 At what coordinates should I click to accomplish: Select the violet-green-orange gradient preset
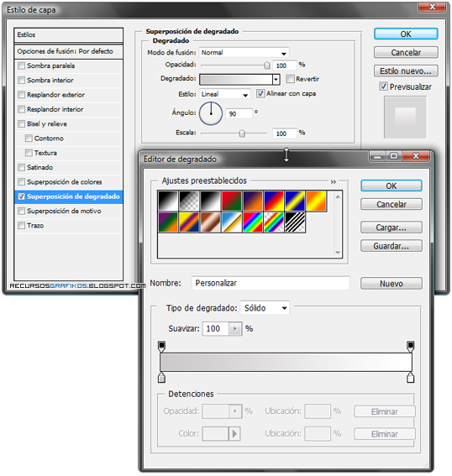coord(168,222)
